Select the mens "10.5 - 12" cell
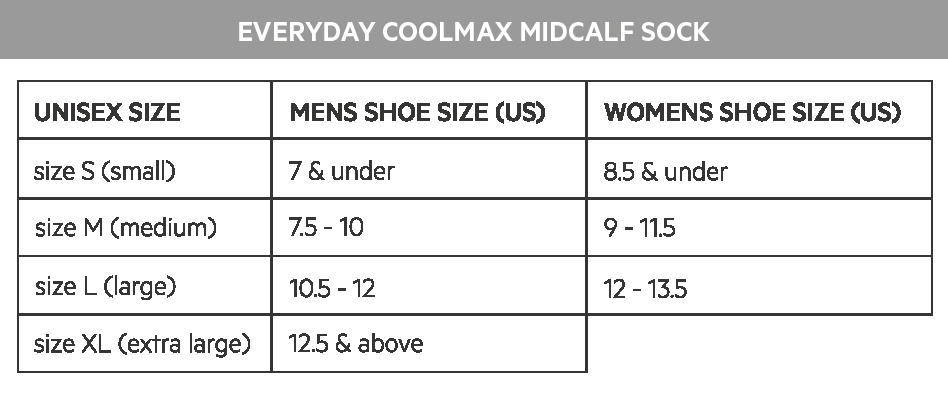The width and height of the screenshot is (948, 403). click(x=332, y=288)
